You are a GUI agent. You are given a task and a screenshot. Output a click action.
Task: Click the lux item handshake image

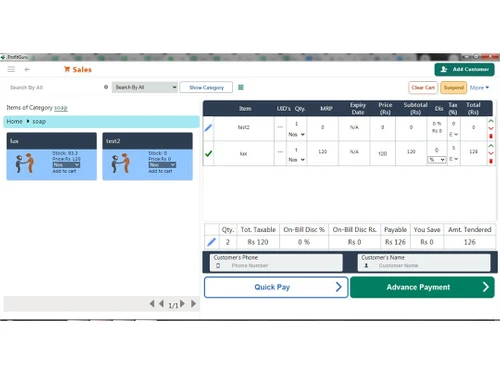pos(25,163)
